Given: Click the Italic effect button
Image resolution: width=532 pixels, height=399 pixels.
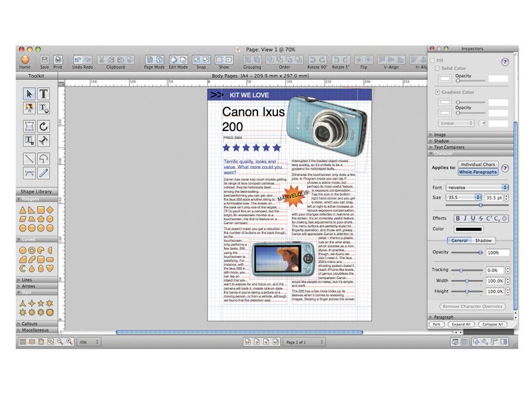Looking at the screenshot, I should point(465,219).
